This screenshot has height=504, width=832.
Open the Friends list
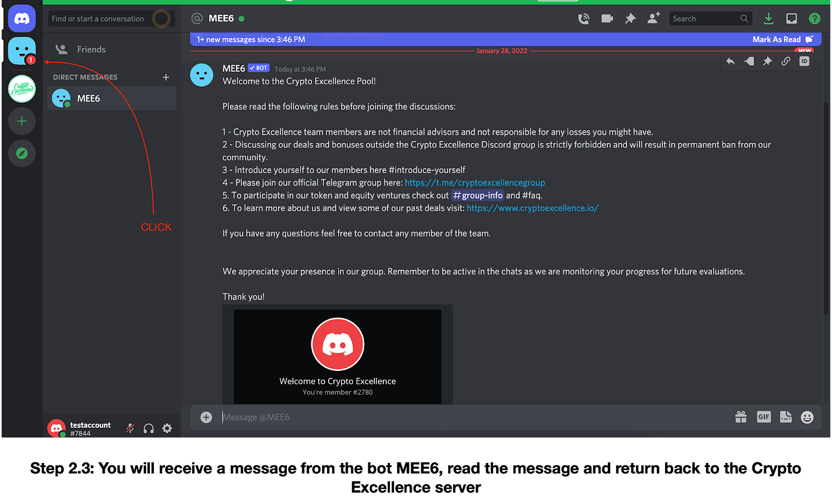[112, 49]
